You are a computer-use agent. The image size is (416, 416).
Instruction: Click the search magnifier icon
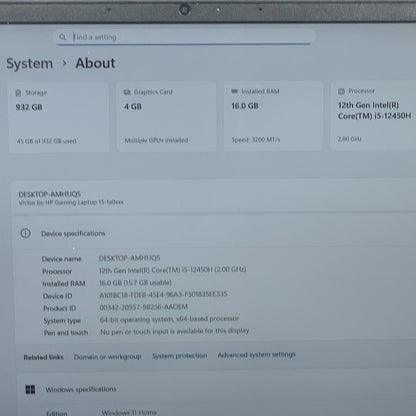click(x=62, y=37)
